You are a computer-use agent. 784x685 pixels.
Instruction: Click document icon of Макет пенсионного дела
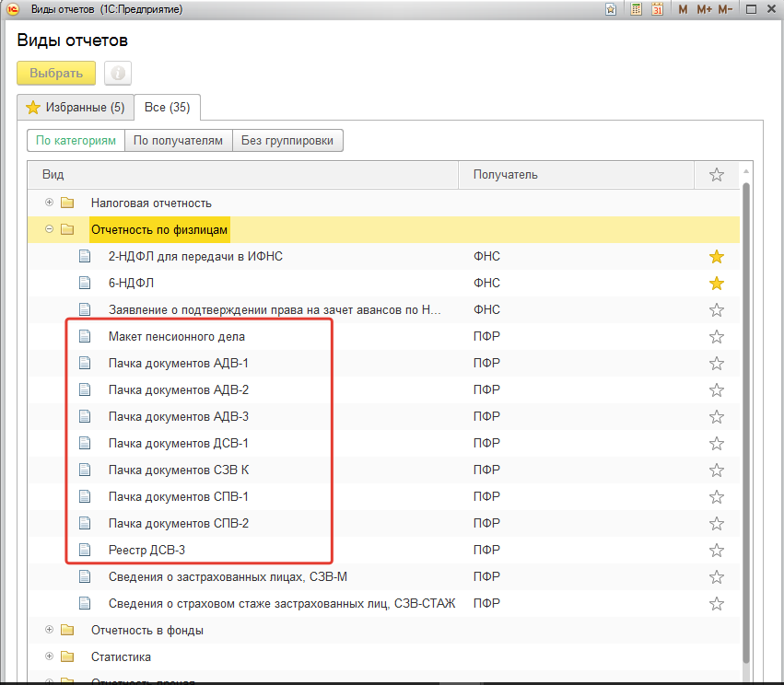click(x=85, y=336)
